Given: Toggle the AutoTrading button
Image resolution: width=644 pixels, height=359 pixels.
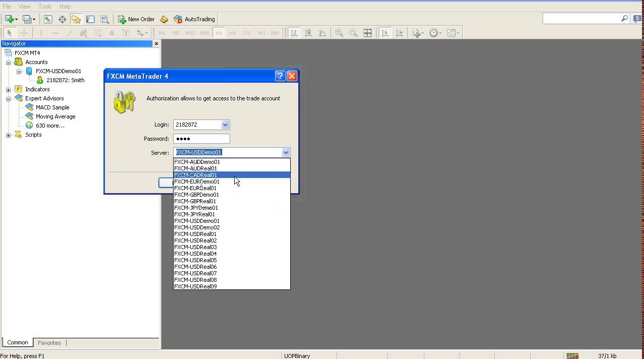Looking at the screenshot, I should click(x=194, y=19).
